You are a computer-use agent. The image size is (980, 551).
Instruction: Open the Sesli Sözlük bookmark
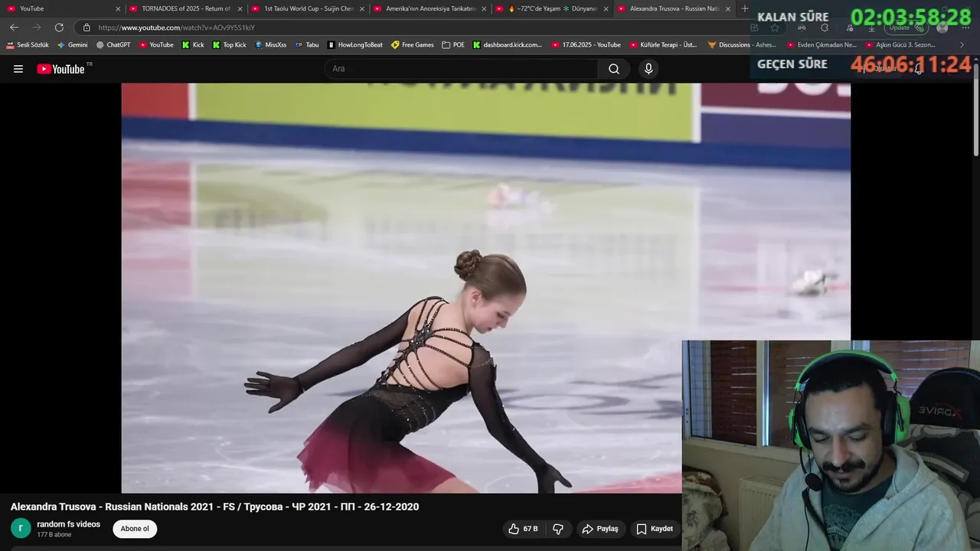point(28,45)
